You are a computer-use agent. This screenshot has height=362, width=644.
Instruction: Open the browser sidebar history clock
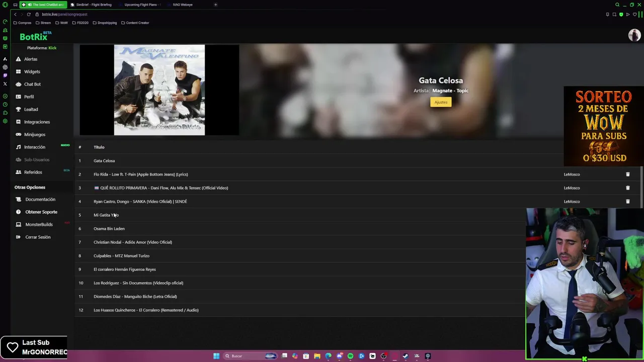(5, 105)
